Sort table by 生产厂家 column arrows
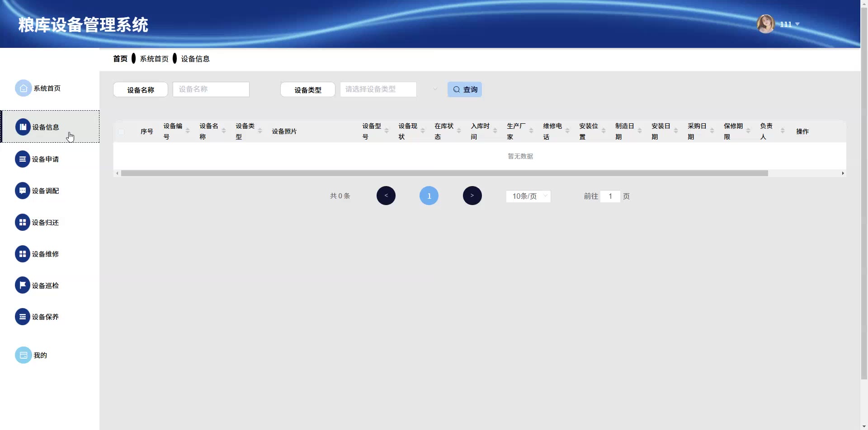The height and width of the screenshot is (430, 868). (x=531, y=131)
